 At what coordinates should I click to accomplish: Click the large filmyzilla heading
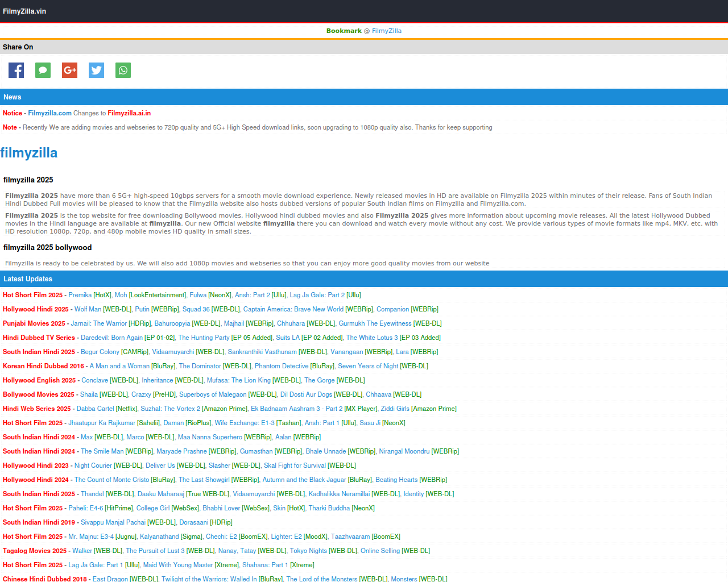click(x=29, y=153)
